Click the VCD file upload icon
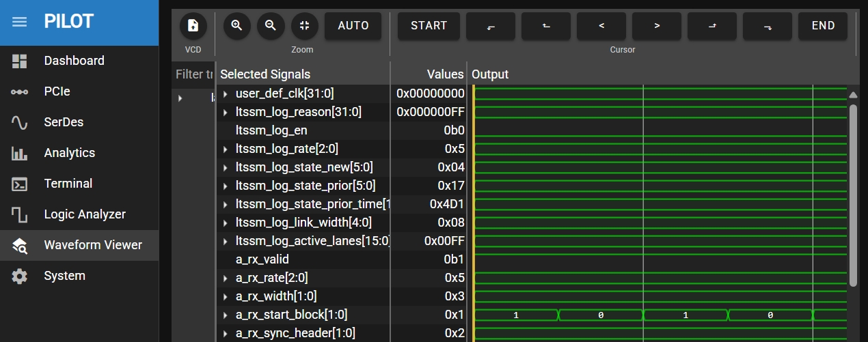 tap(193, 26)
